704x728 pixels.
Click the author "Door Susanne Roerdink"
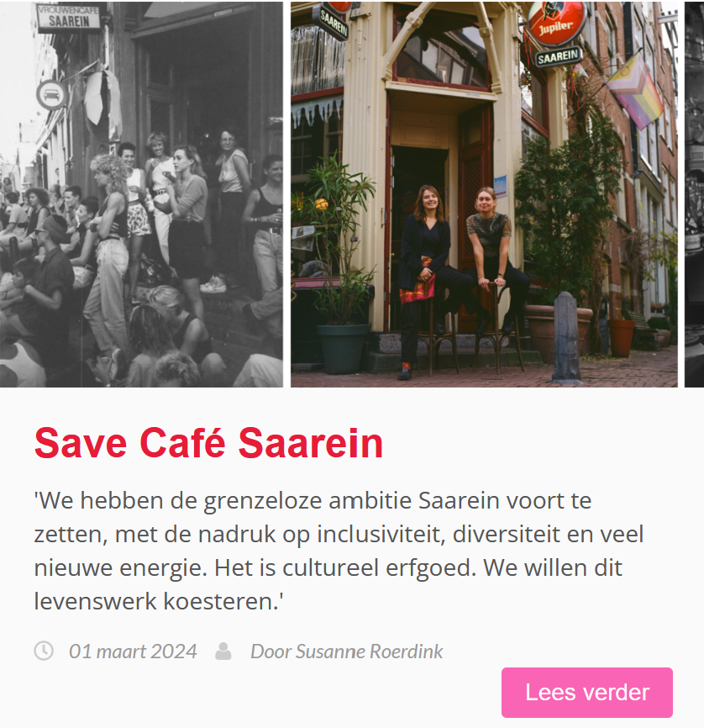347,651
